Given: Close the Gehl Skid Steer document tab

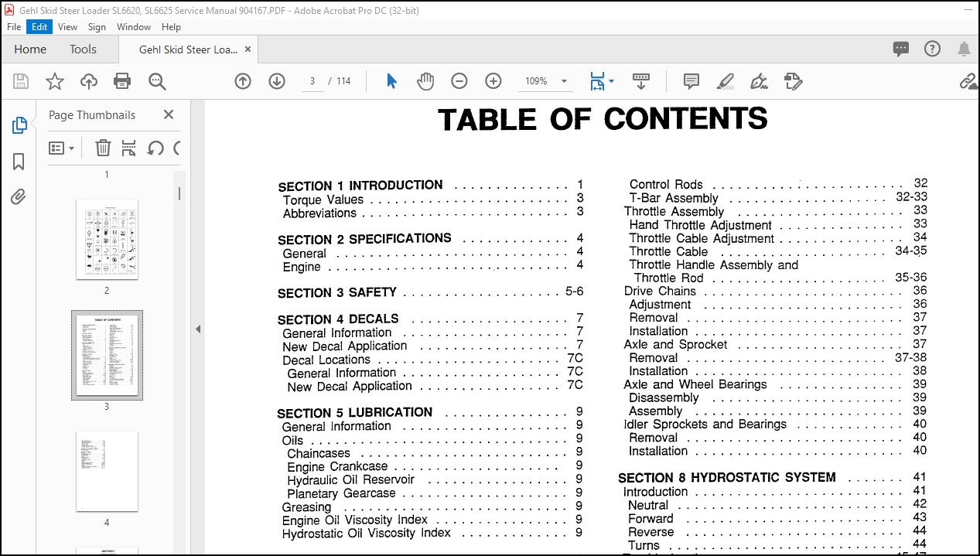Looking at the screenshot, I should coord(248,49).
